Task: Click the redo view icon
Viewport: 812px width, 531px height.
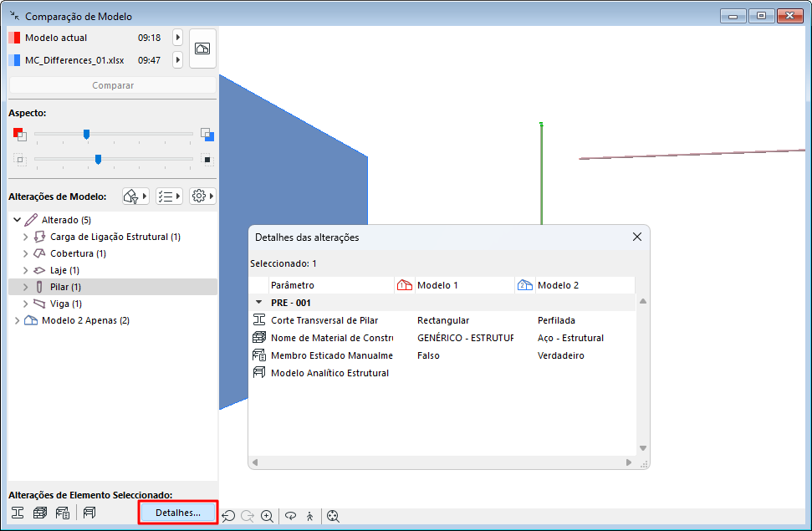Action: point(248,516)
